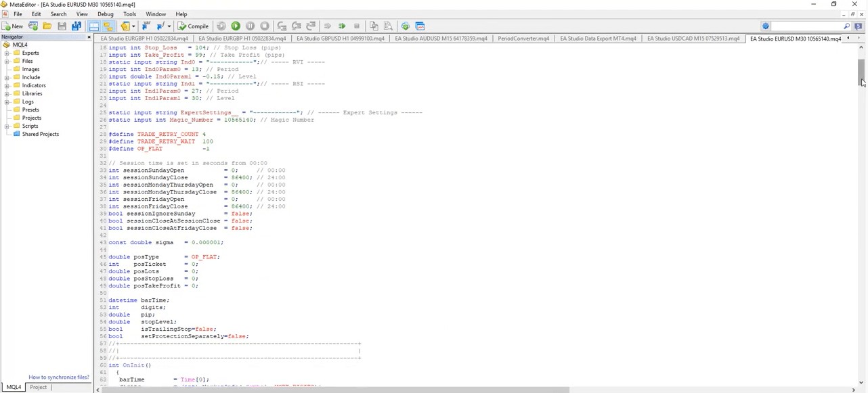Switch to the PeriodConverter.mq4 tab
Image resolution: width=868 pixels, height=393 pixels.
point(523,39)
